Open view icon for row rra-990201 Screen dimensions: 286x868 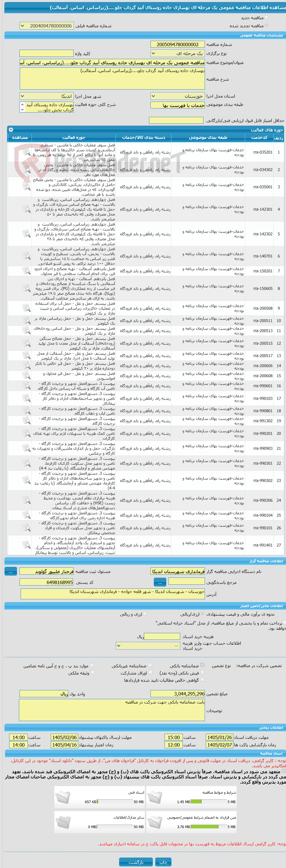point(26,433)
